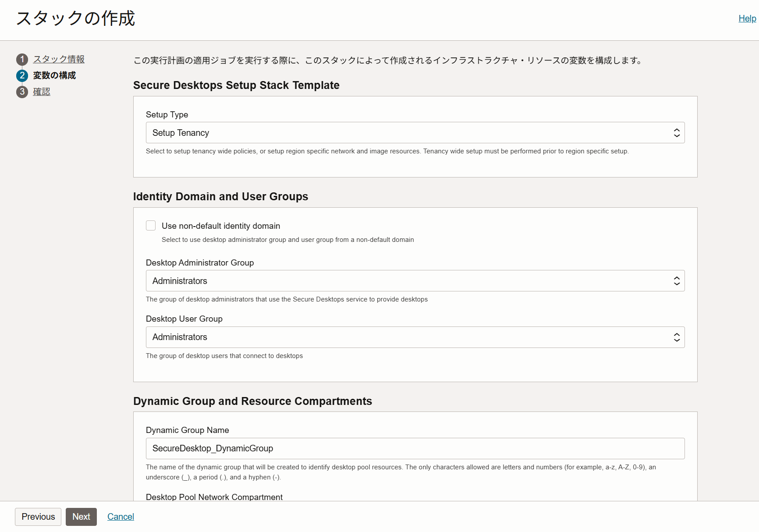Screen dimensions: 759x532
Task: Click the Desktop Administrator Group chevron icon
Action: point(677,280)
